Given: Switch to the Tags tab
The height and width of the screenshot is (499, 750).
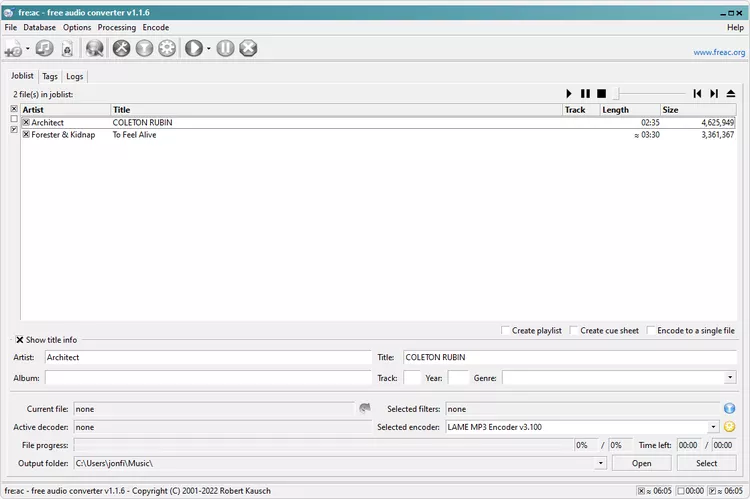Looking at the screenshot, I should click(49, 76).
